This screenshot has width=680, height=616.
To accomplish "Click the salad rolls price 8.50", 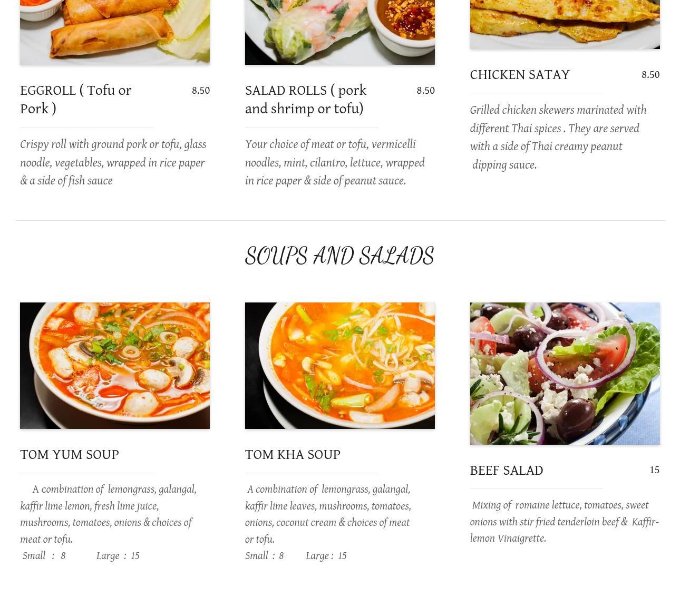I will (x=426, y=91).
